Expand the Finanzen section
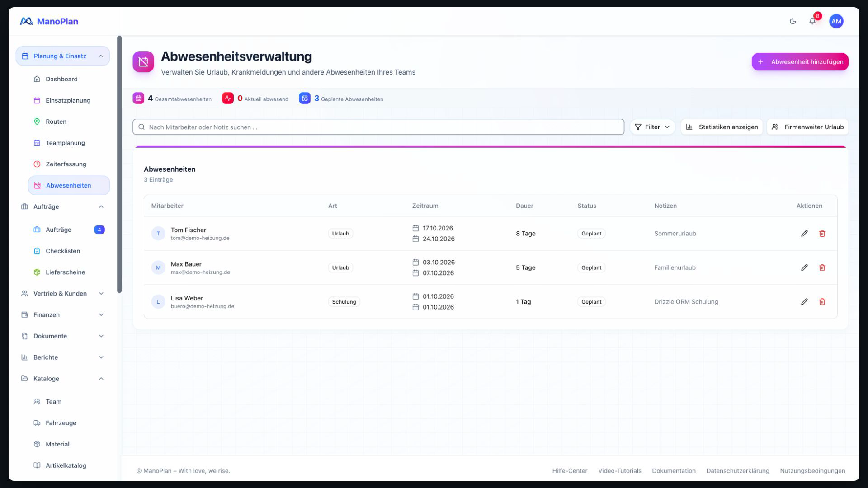 63,314
